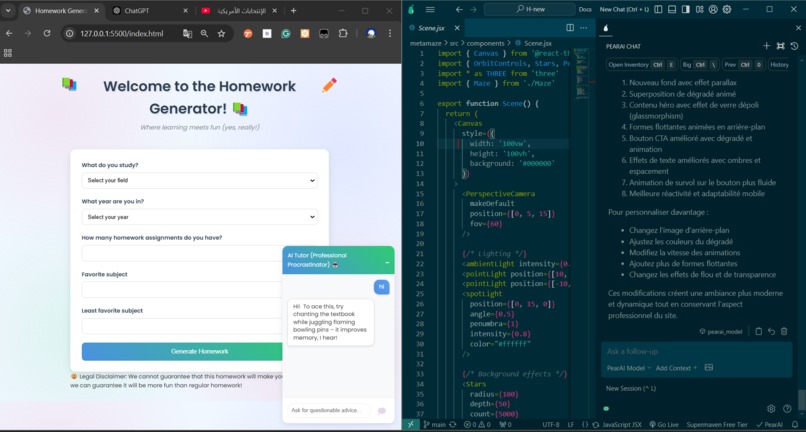Image resolution: width=806 pixels, height=432 pixels.
Task: Click the Ask a follow-up input
Action: pyautogui.click(x=699, y=351)
